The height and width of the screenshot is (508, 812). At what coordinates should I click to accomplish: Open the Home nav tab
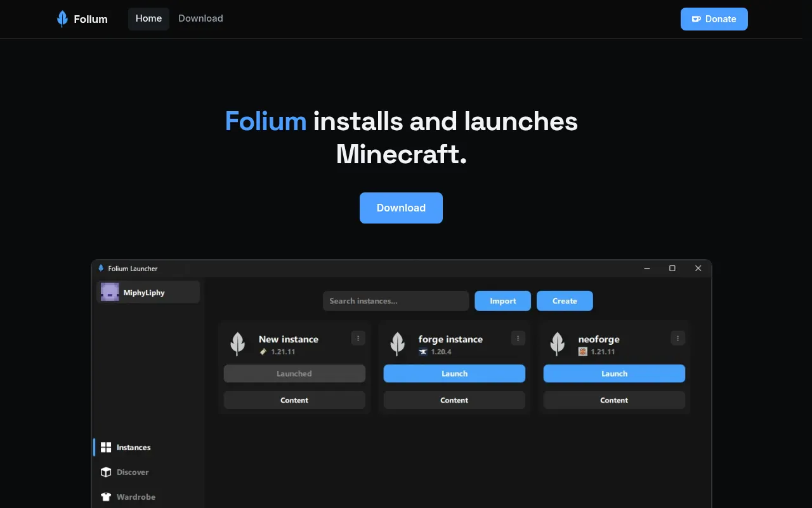click(148, 19)
